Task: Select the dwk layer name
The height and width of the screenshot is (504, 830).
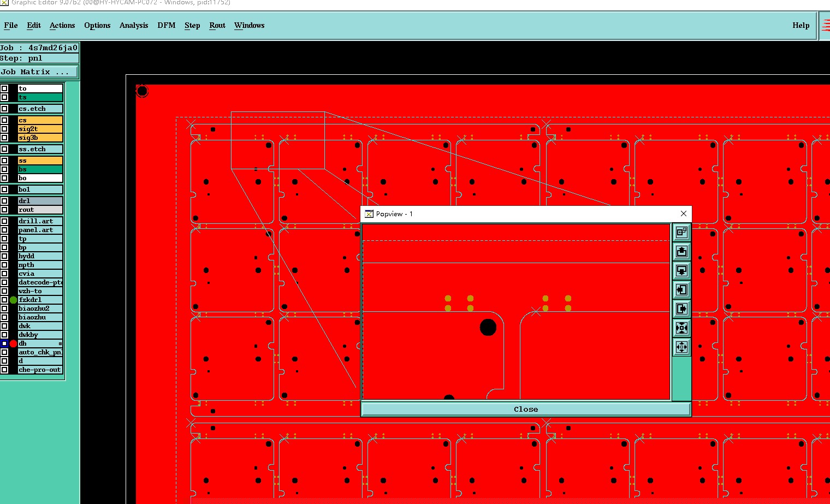Action: click(x=40, y=326)
